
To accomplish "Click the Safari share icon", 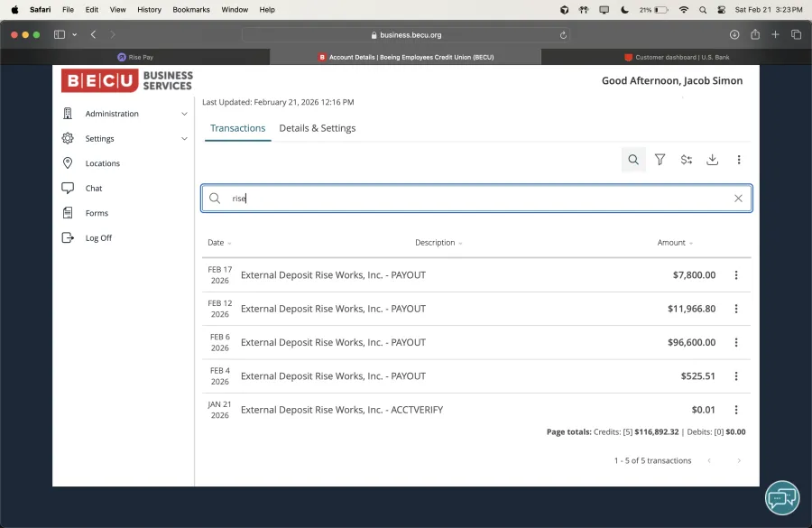I will click(755, 34).
